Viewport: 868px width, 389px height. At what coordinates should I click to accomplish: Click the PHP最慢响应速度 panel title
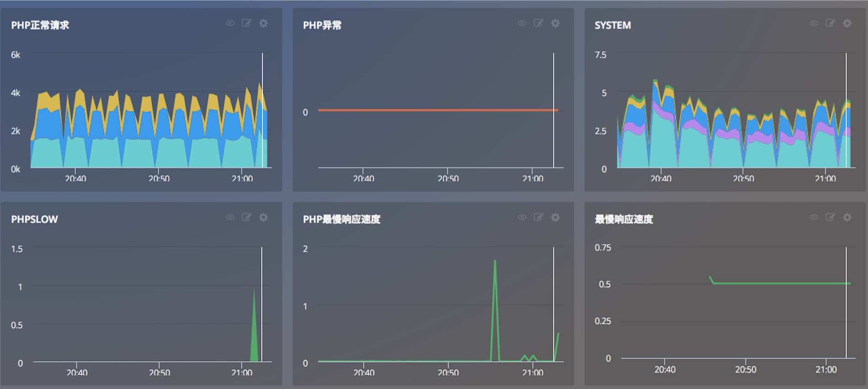342,219
